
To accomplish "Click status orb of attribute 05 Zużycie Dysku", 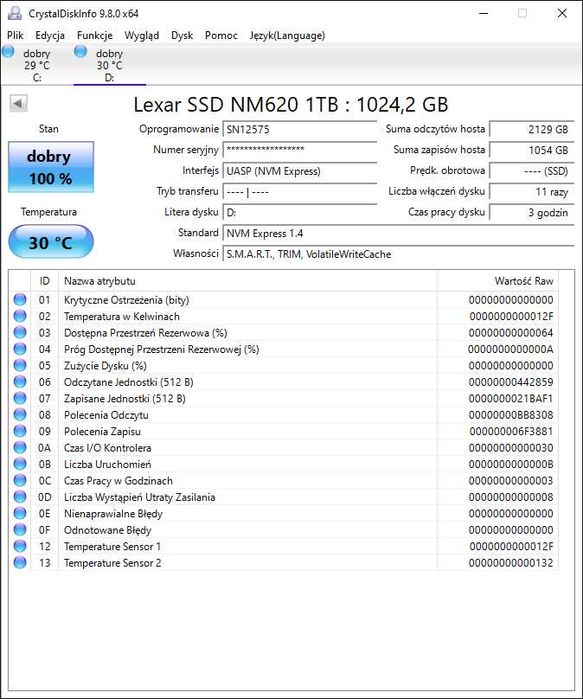I will click(x=20, y=366).
